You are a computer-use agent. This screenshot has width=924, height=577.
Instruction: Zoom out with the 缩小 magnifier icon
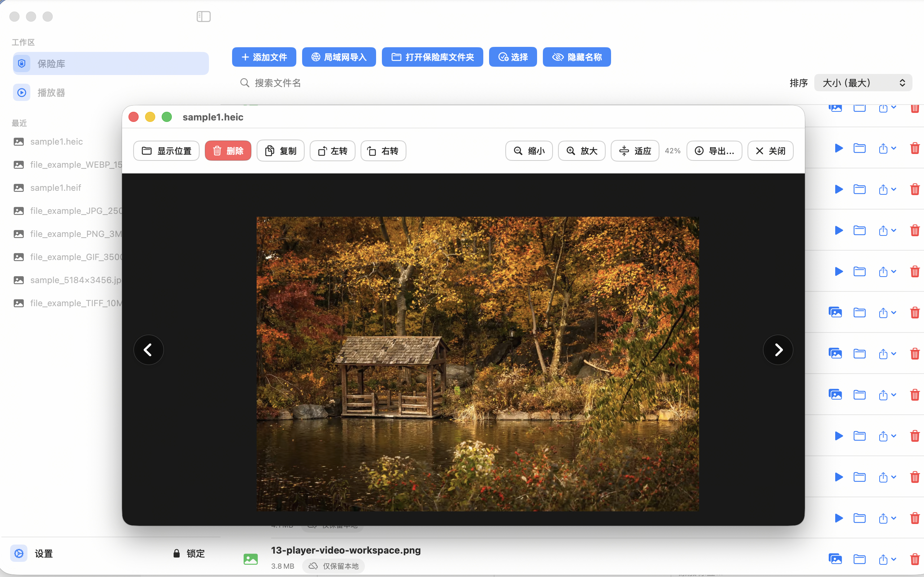(x=528, y=151)
